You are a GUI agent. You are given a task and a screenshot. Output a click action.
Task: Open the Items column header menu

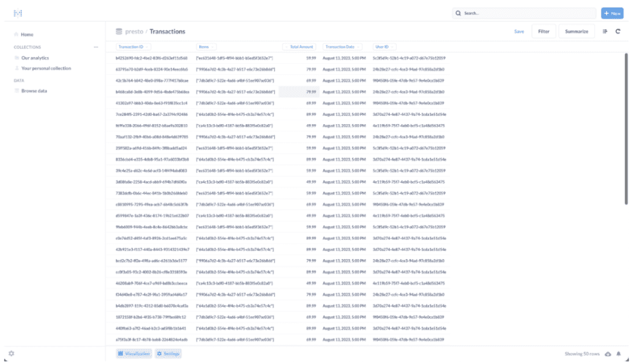click(x=206, y=47)
